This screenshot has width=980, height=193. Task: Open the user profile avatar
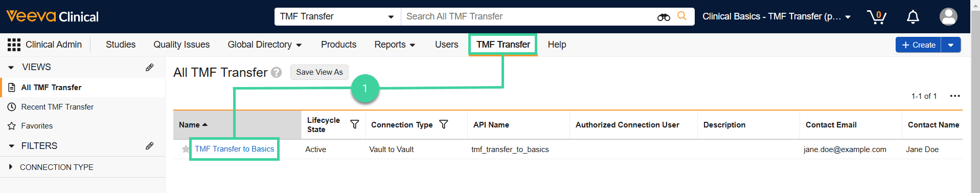[948, 16]
